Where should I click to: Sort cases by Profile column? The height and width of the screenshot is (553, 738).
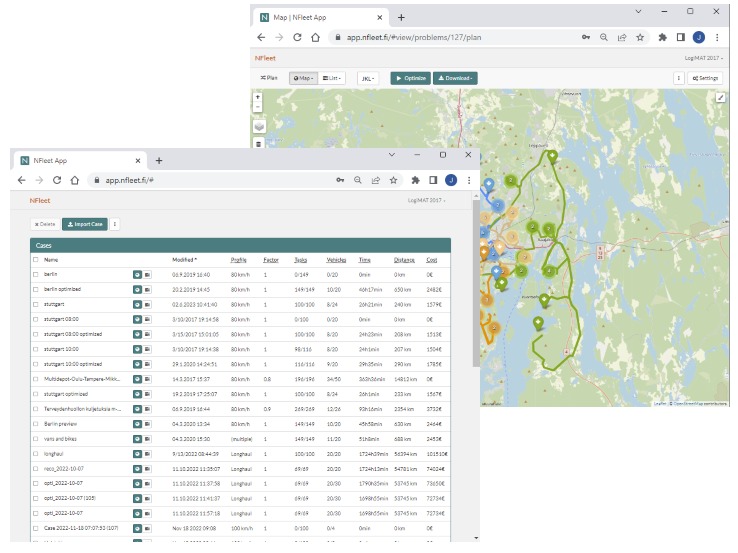[x=239, y=260]
